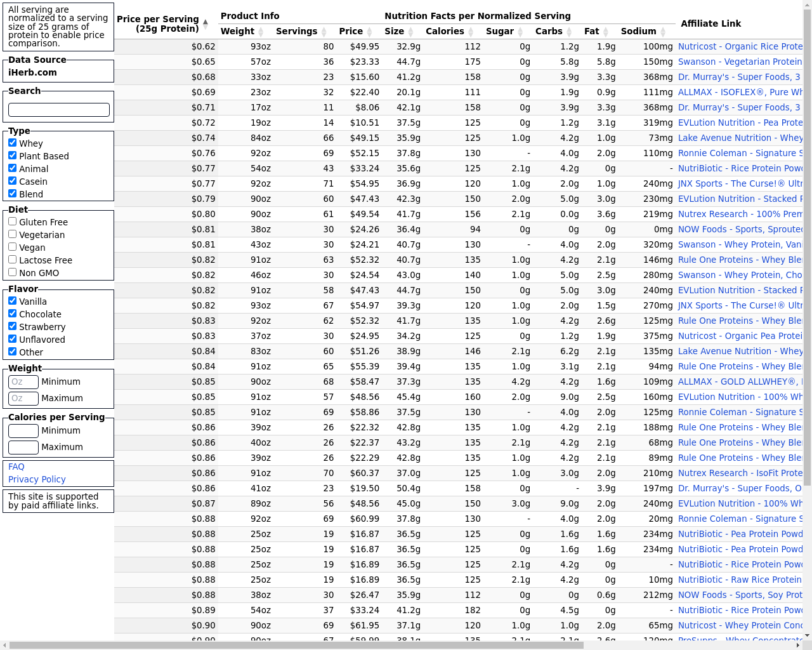Screen dimensions: 812x650
Task: Open the Privacy Policy link
Action: coord(37,479)
